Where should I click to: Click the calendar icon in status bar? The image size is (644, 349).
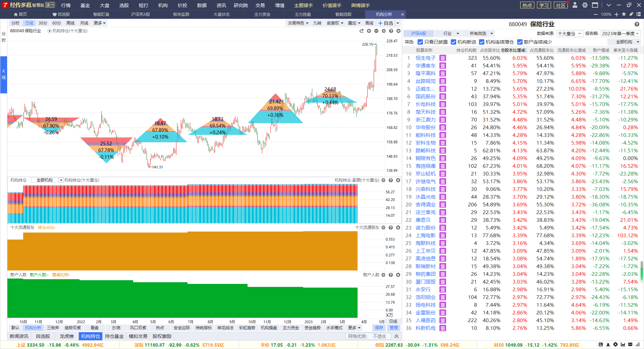(x=601, y=345)
